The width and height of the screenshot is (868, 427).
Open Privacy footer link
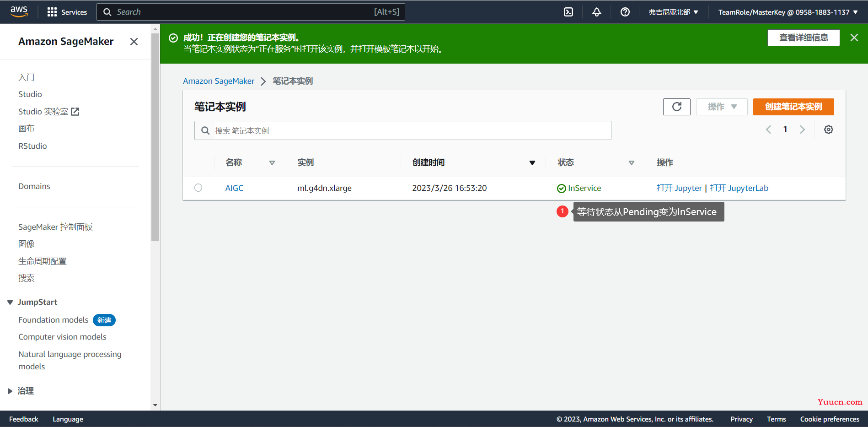[x=741, y=419]
